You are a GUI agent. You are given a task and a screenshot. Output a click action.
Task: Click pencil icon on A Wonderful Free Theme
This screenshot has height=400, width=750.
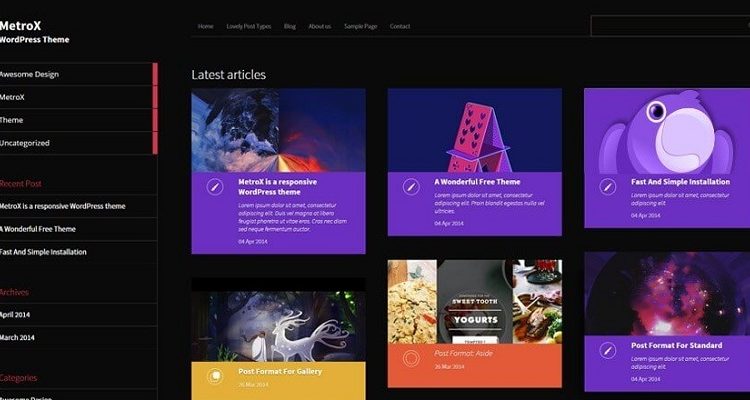(x=411, y=187)
